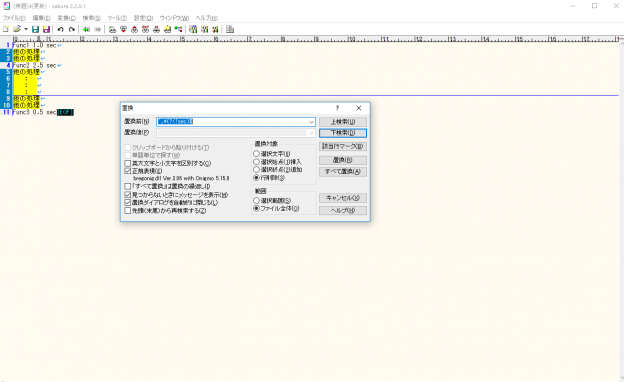Click the Outline analysis toolbar icon
624x382 pixels.
pyautogui.click(x=178, y=29)
